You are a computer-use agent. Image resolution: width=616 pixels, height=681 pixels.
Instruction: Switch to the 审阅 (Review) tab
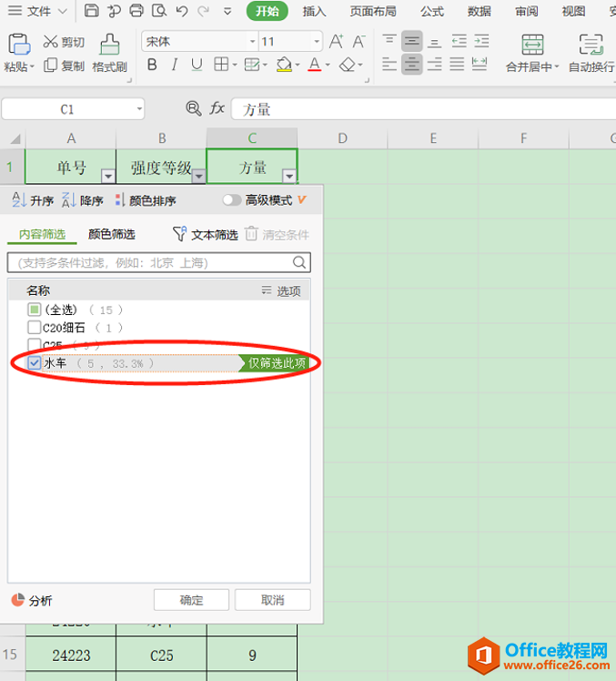click(527, 11)
